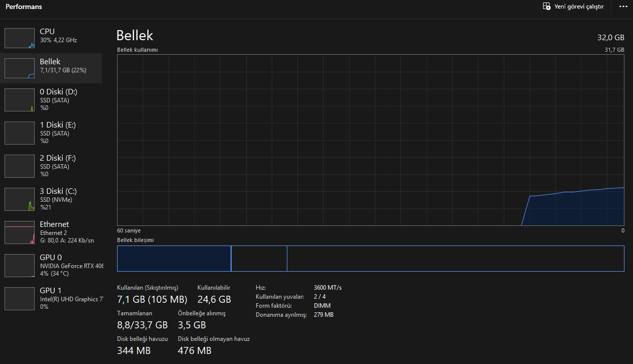Open the CPU performance entry label
The height and width of the screenshot is (364, 633).
47,32
